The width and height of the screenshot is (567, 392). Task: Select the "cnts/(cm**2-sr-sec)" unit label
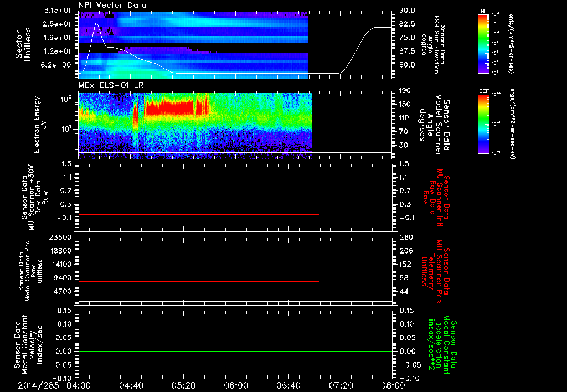(x=511, y=43)
